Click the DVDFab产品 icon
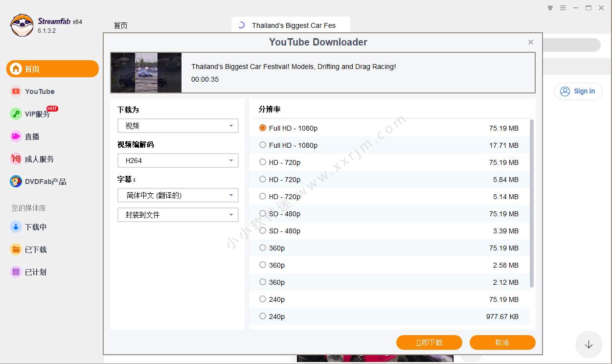Screen dimensions: 612x364 pos(16,182)
